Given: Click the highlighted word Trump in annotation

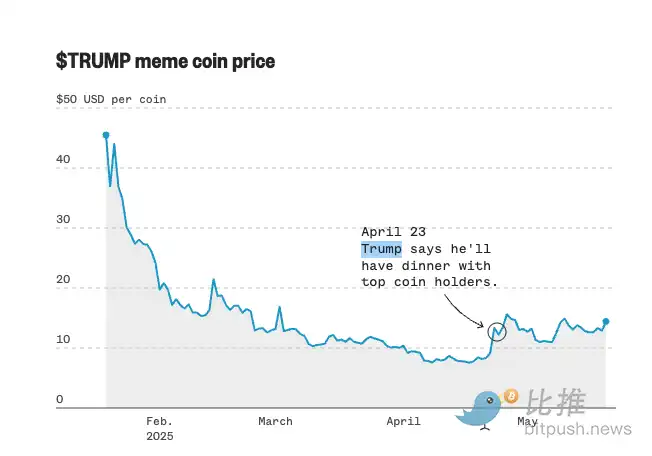Looking at the screenshot, I should (381, 249).
